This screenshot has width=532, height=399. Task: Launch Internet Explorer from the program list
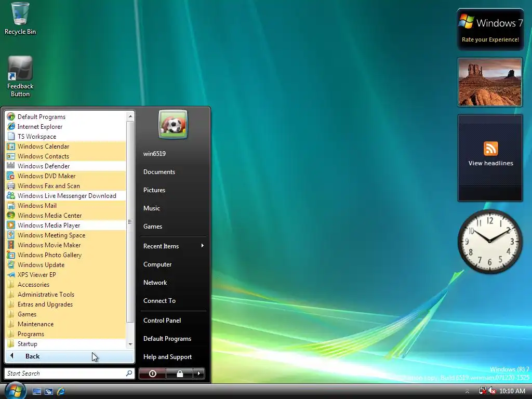[66, 127]
